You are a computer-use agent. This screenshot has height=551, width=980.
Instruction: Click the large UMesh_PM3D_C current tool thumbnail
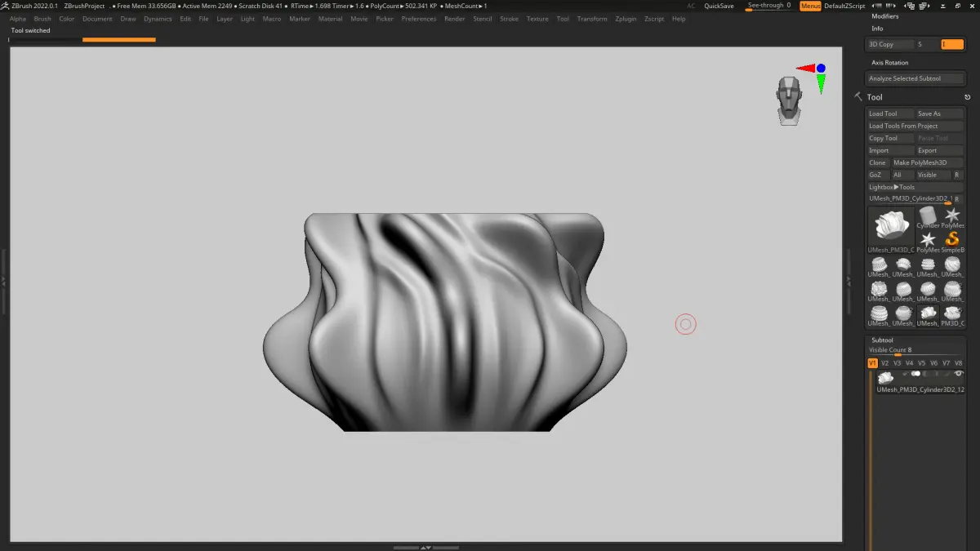coord(891,229)
